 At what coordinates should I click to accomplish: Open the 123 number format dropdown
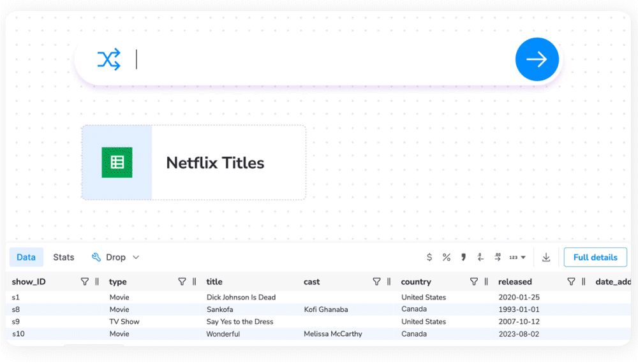[517, 257]
